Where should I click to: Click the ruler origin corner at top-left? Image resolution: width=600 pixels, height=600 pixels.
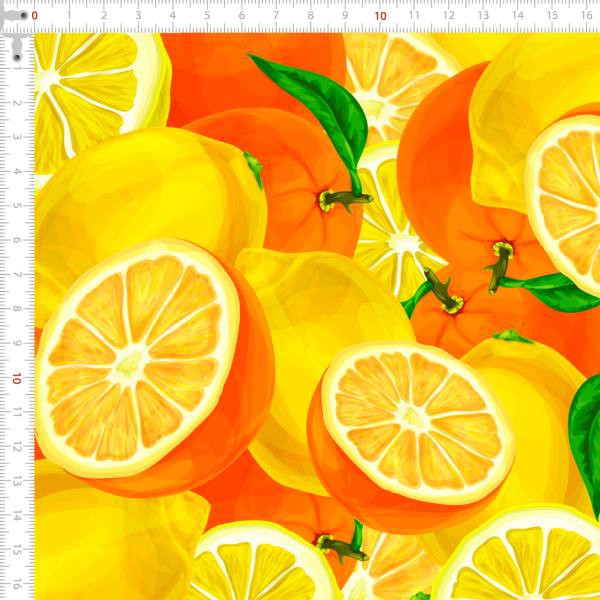pos(14,14)
